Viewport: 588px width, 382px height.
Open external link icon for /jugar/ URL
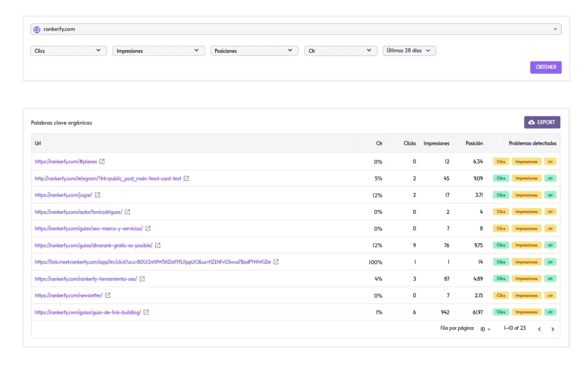(x=97, y=195)
